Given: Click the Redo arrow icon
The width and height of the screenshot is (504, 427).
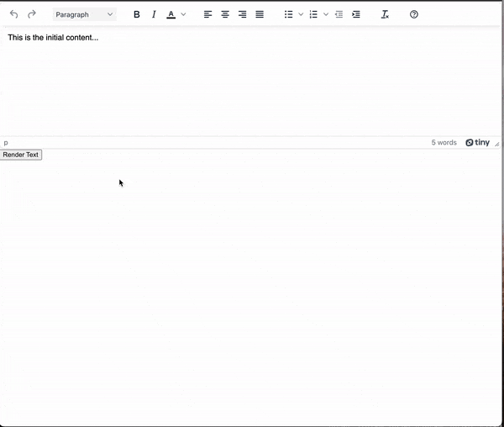Looking at the screenshot, I should (x=32, y=14).
